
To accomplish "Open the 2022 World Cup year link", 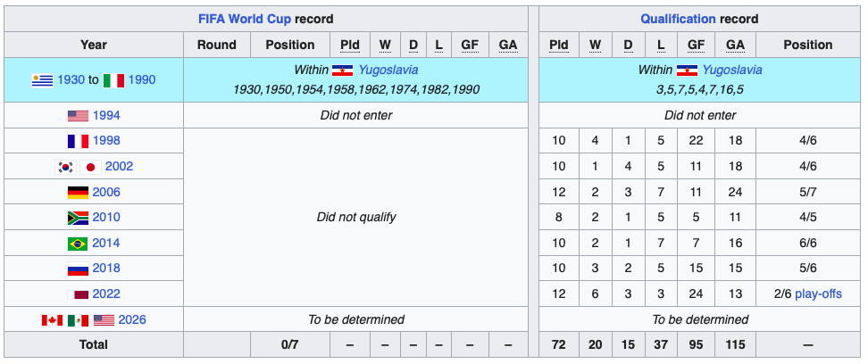I will click(106, 294).
